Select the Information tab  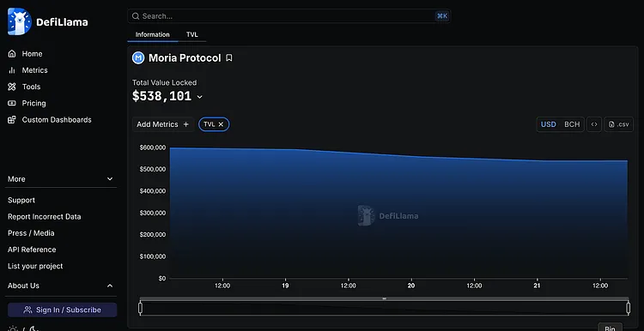[152, 34]
